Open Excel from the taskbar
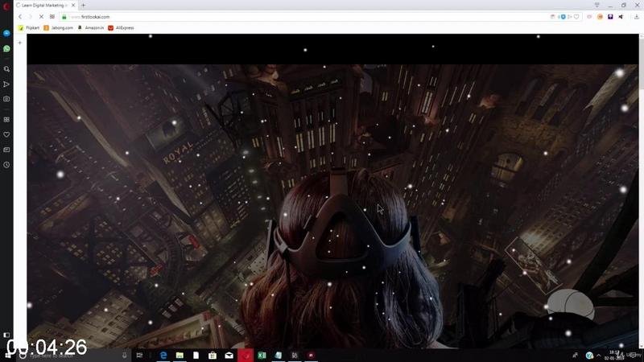 [x=262, y=356]
